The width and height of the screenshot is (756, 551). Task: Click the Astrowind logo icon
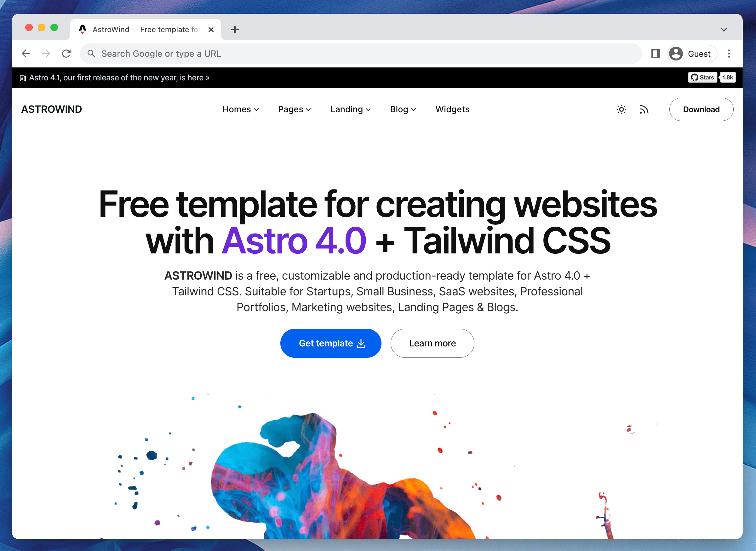point(51,109)
